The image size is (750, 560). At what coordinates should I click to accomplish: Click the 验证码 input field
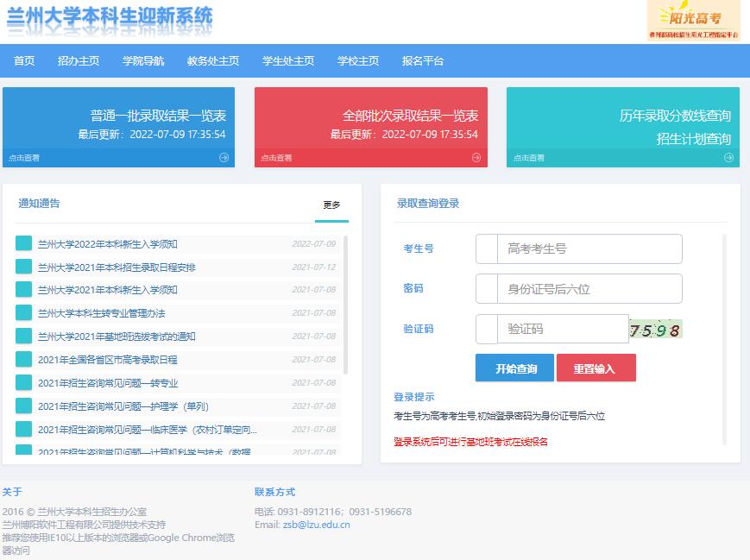(x=563, y=329)
